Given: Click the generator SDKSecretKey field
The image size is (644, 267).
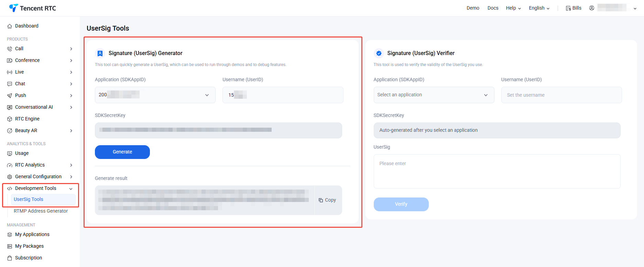Looking at the screenshot, I should tap(218, 130).
